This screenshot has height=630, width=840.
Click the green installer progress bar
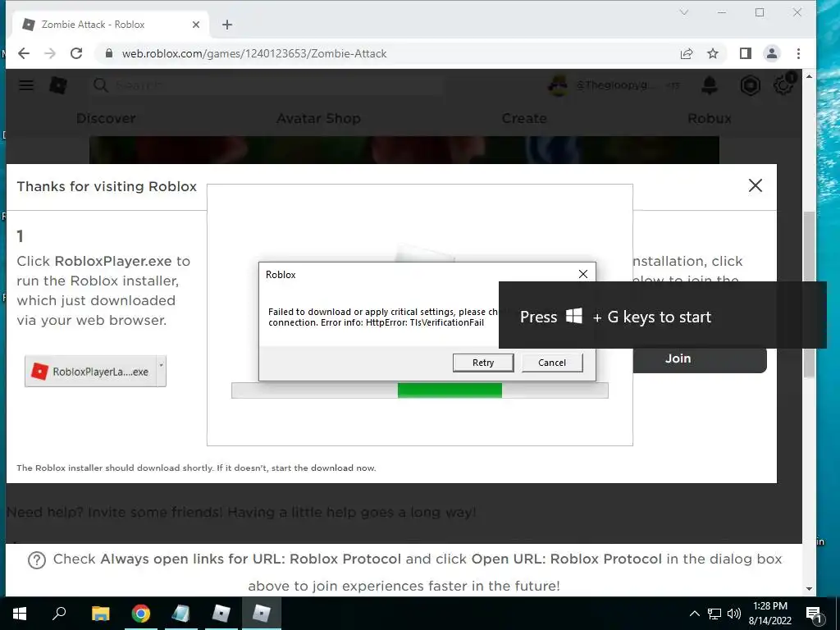pyautogui.click(x=450, y=390)
